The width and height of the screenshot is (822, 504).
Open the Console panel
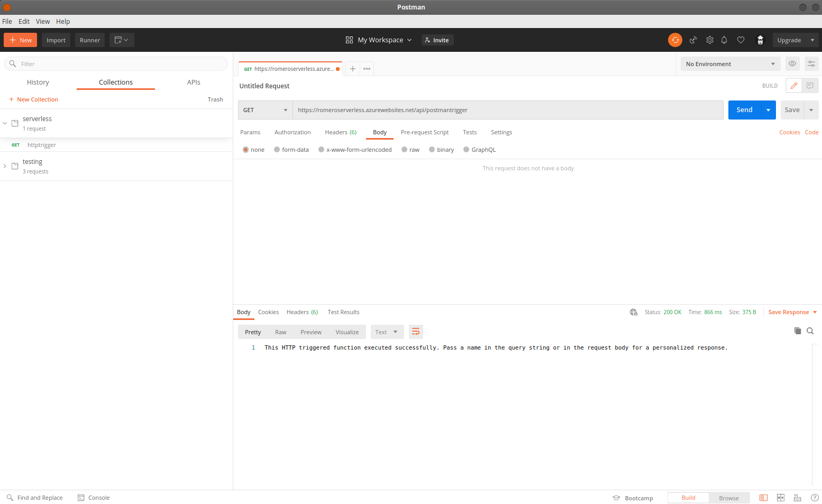tap(94, 498)
